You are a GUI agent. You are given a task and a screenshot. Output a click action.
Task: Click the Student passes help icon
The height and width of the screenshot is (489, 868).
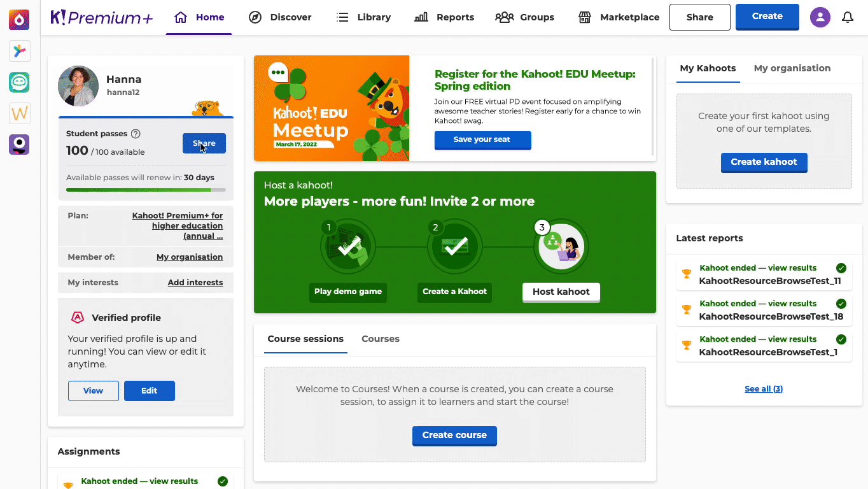136,134
